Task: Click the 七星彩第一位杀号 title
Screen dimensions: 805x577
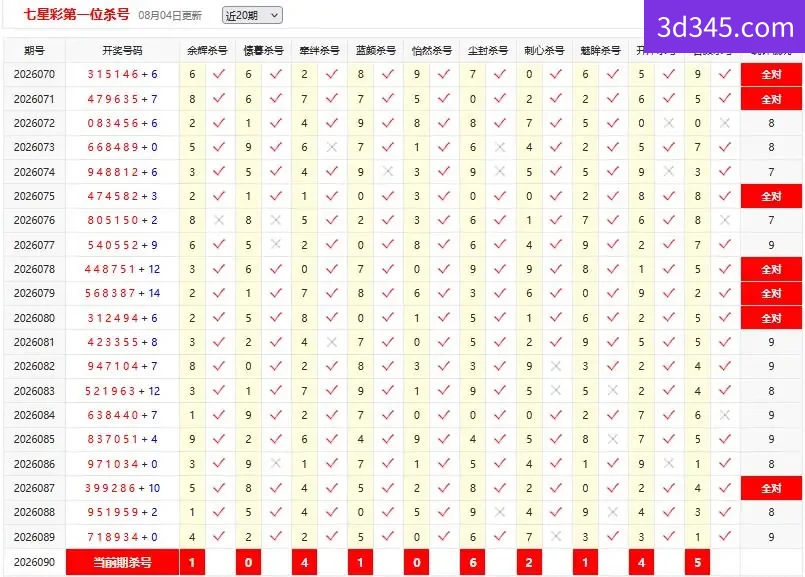Action: (76, 15)
